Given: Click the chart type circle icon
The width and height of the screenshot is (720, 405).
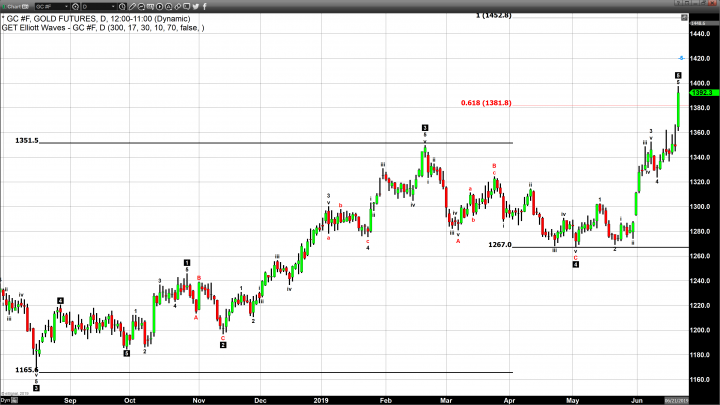Looking at the screenshot, I should (x=141, y=6).
